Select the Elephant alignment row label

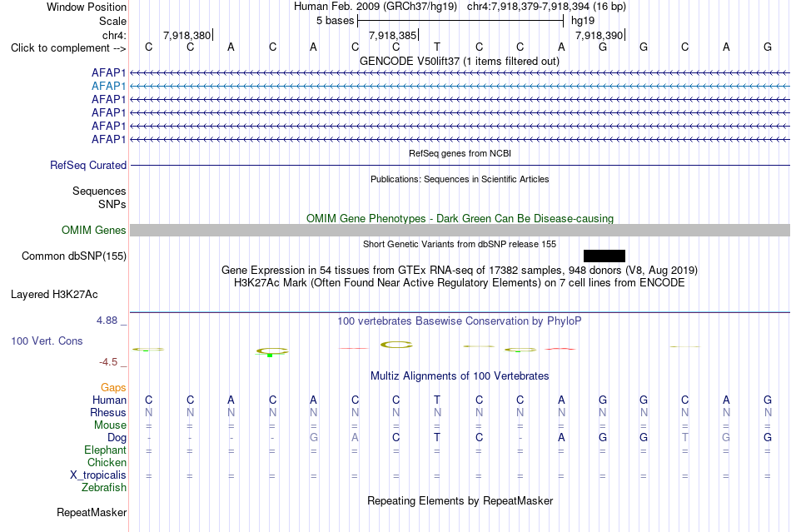click(x=106, y=450)
